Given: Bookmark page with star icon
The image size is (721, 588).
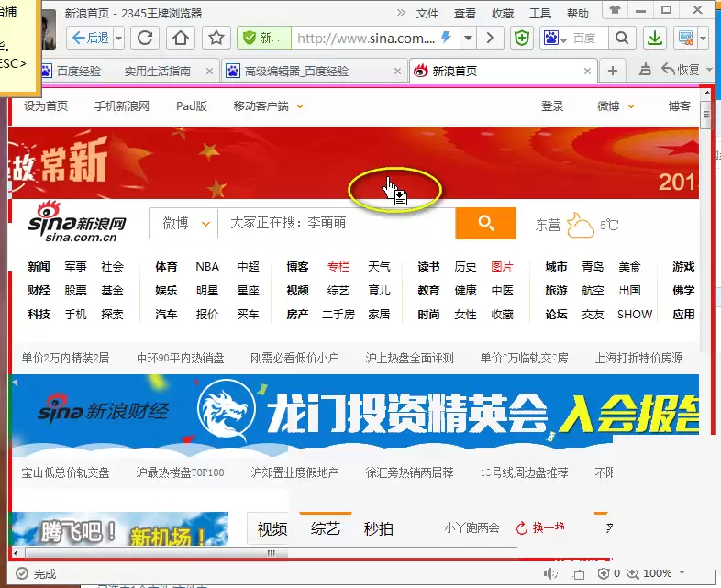Looking at the screenshot, I should pos(216,38).
